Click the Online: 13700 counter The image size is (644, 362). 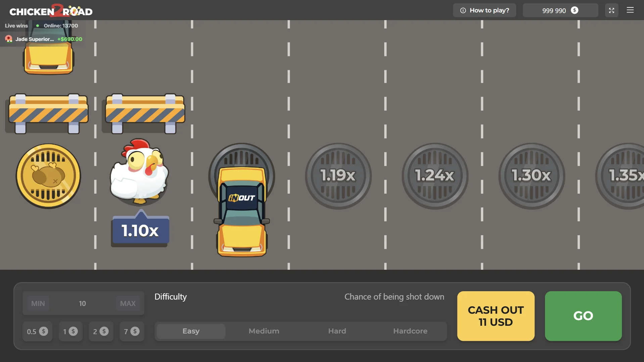point(61,26)
